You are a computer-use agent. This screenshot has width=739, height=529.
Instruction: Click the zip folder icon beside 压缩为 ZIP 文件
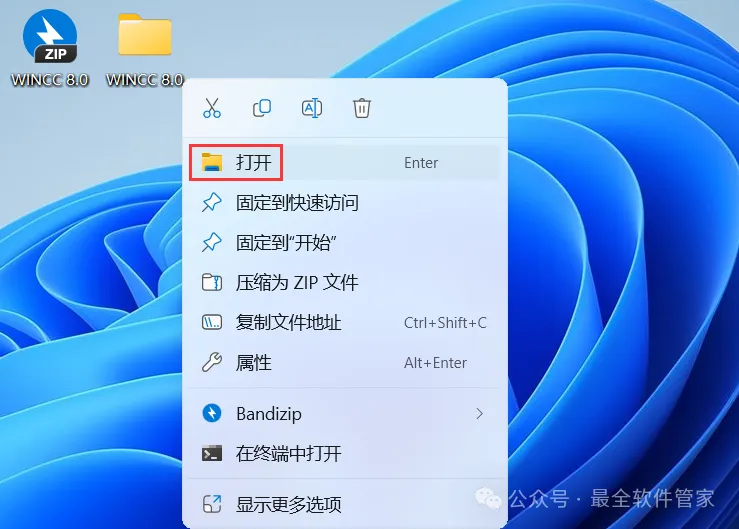(212, 283)
